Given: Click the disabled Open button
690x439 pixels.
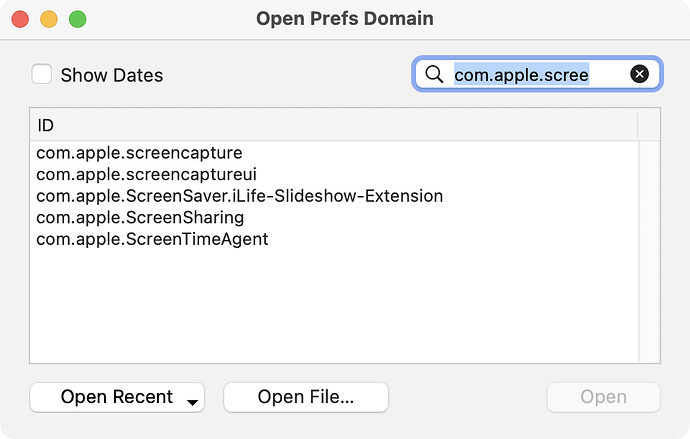Looking at the screenshot, I should tap(603, 397).
